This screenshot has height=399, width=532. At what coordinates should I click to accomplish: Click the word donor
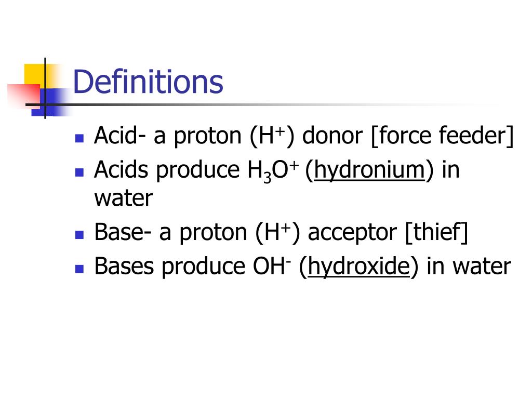click(x=332, y=136)
